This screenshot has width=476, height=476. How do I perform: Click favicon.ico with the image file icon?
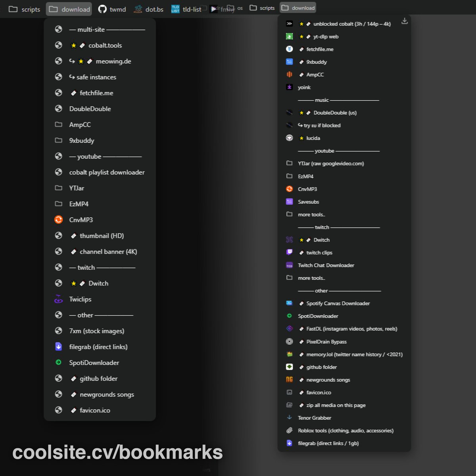344,392
